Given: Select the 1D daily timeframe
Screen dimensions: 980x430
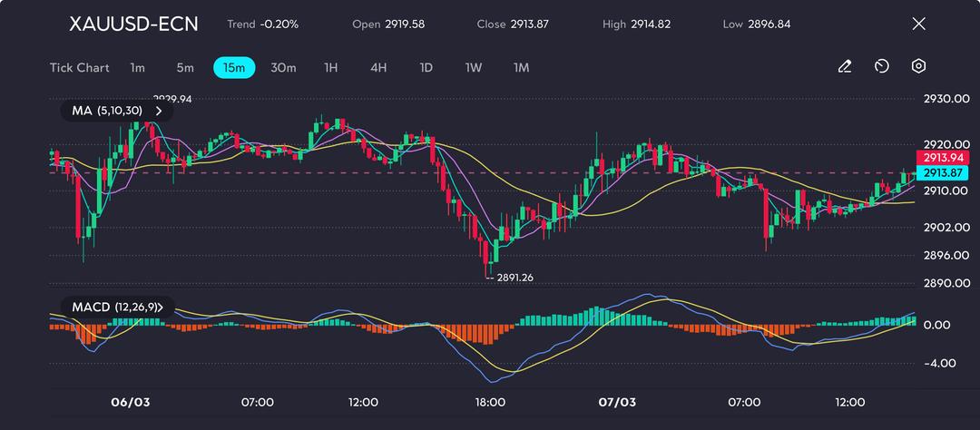Looking at the screenshot, I should 426,68.
